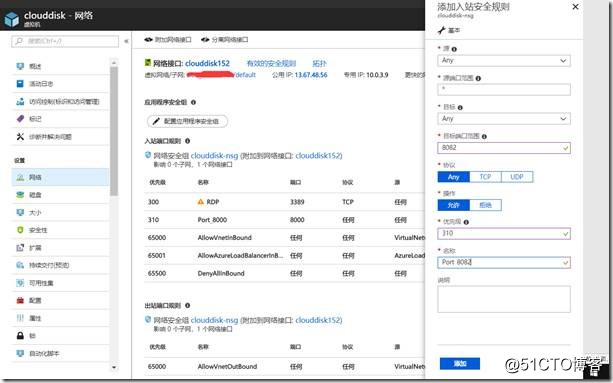Click the name field showing Port_8082
The width and height of the screenshot is (613, 383).
[x=504, y=263]
